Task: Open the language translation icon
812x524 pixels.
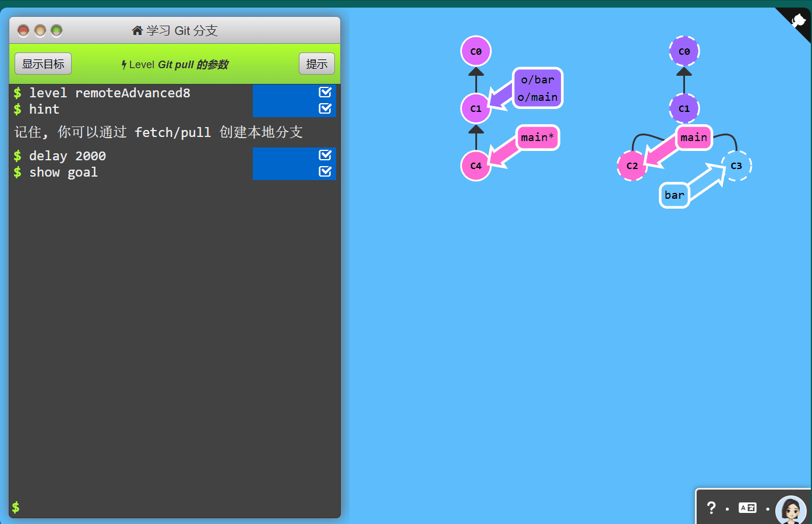Action: tap(747, 508)
